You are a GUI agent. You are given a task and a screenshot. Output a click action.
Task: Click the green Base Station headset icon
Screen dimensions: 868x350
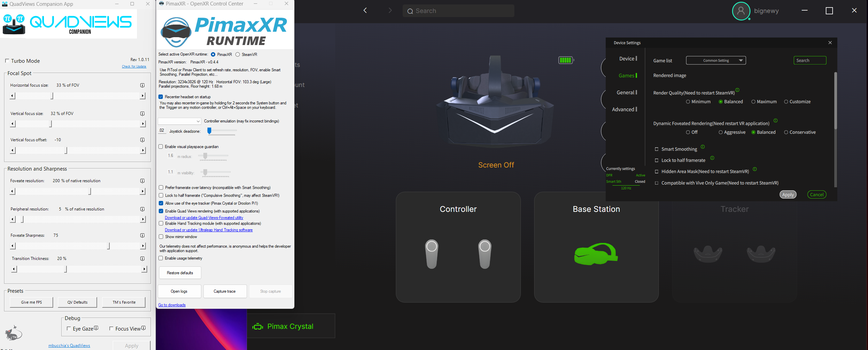tap(596, 254)
